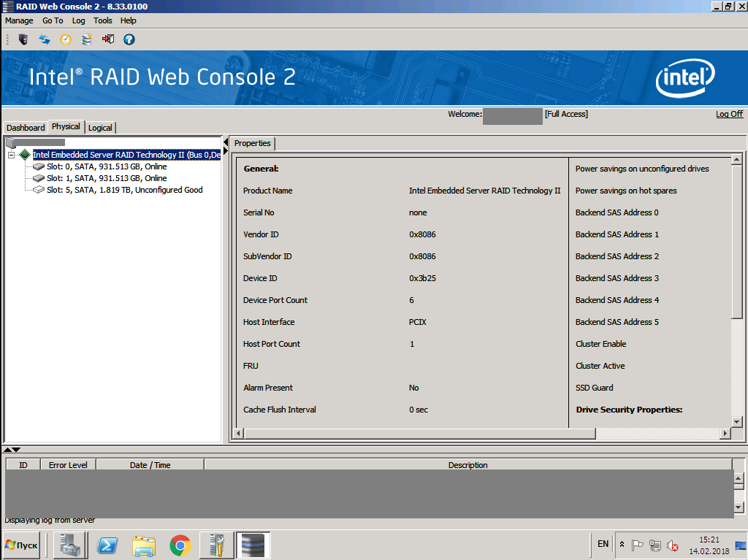Screen dimensions: 748x560
Task: Click the server-with-wrench taskbar icon
Action: pos(216,545)
